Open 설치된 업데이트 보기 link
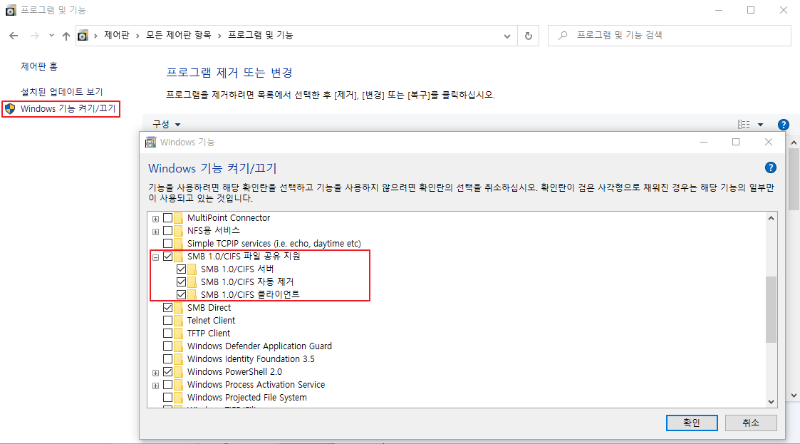Viewport: 800px width, 444px height. 62,92
